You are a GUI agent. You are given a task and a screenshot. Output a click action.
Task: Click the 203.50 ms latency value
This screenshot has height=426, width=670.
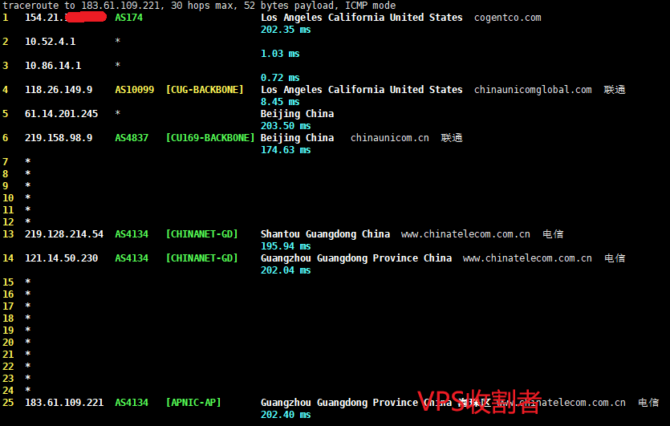coord(282,126)
